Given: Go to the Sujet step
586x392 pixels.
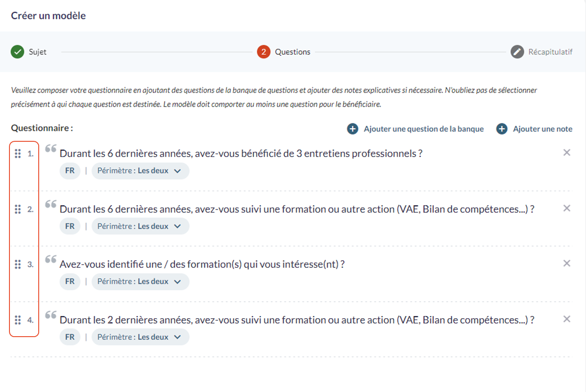Looking at the screenshot, I should point(29,52).
